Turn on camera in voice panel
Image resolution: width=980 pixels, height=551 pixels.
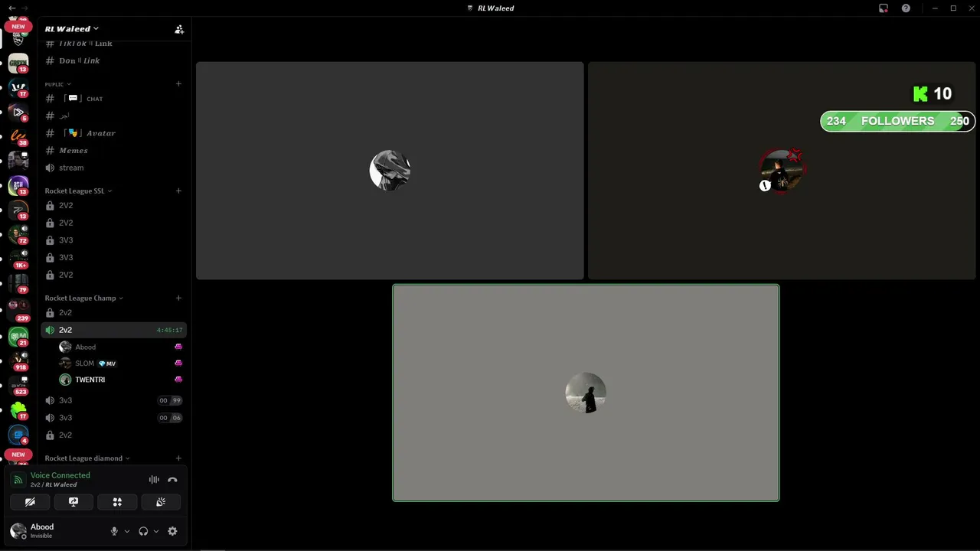30,502
